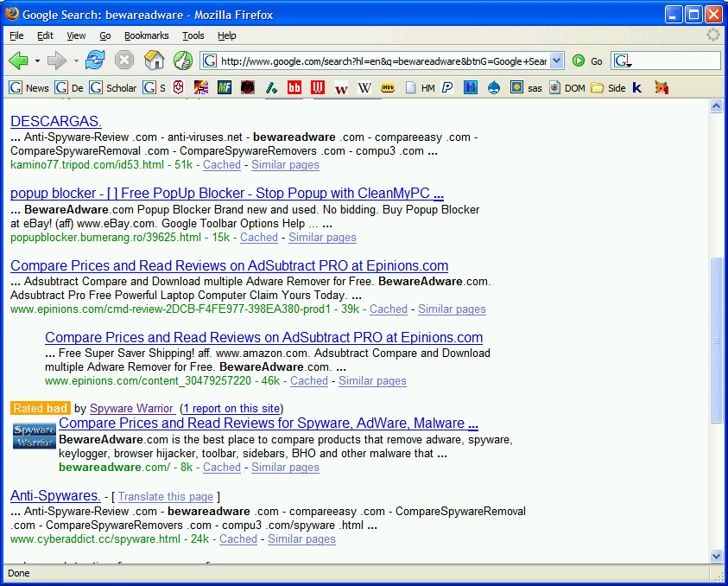Image resolution: width=728 pixels, height=586 pixels.
Task: Open Similar pages for cyberaddict.cc result
Action: pyautogui.click(x=301, y=538)
